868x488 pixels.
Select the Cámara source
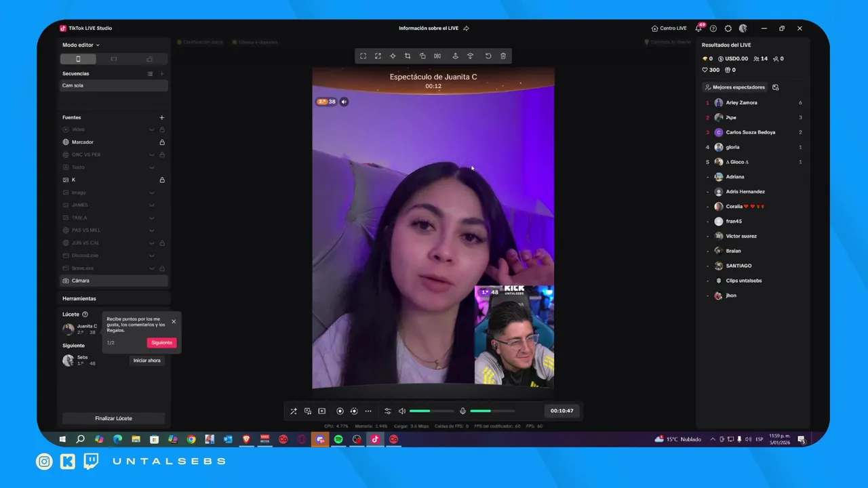[x=114, y=281]
